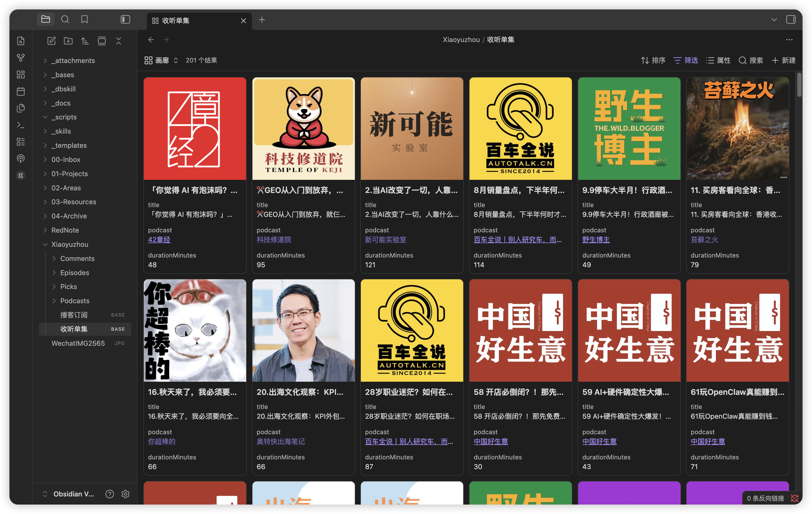Open the Calendar icon in the left ribbon
Image resolution: width=812 pixels, height=514 pixels.
[x=20, y=91]
